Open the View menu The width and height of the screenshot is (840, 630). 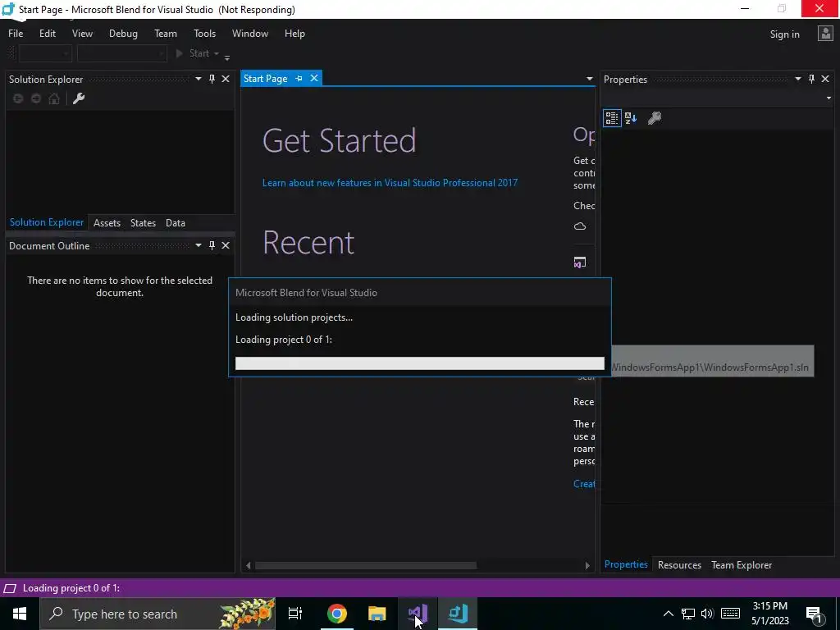(x=82, y=33)
